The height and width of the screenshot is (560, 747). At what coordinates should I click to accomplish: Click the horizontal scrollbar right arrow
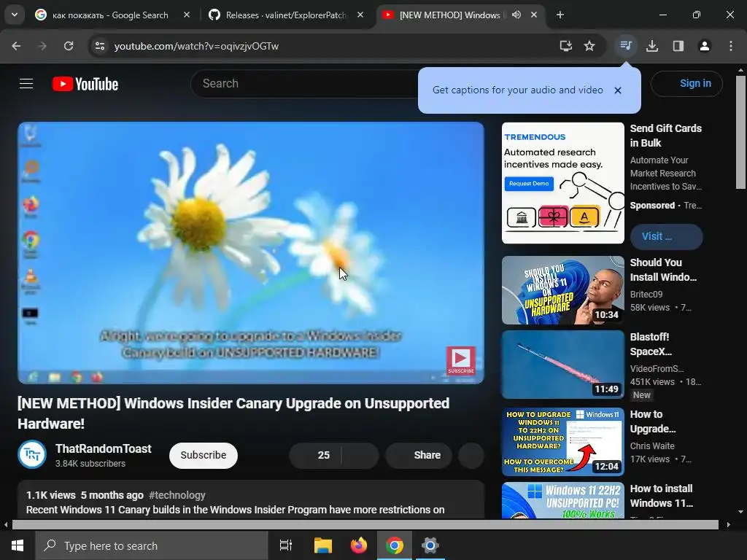pyautogui.click(x=728, y=525)
